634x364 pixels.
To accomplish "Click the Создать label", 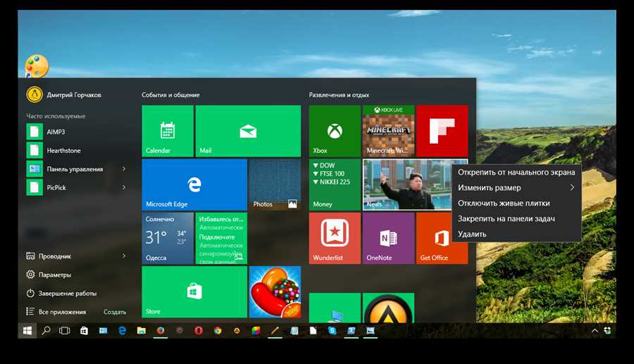I will click(x=115, y=312).
